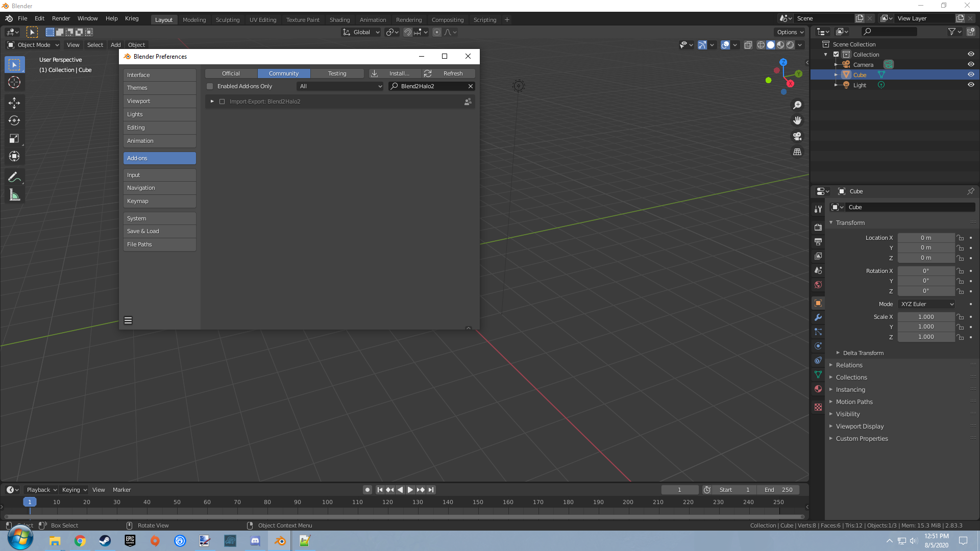
Task: Open the Material properties tab
Action: (818, 389)
